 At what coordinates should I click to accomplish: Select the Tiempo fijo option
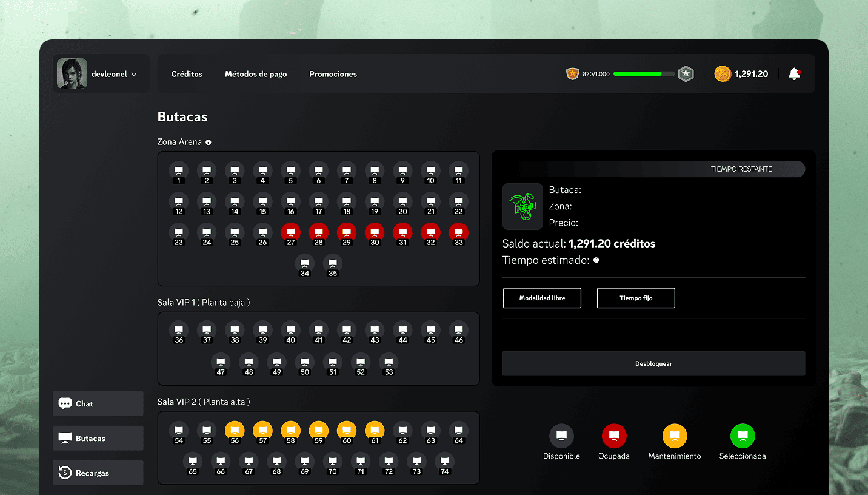636,298
